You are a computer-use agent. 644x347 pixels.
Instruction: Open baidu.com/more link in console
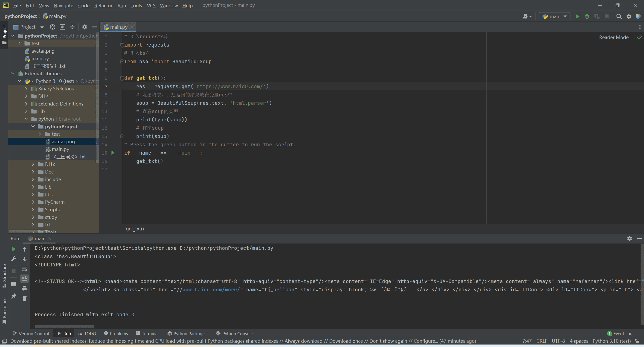click(211, 290)
